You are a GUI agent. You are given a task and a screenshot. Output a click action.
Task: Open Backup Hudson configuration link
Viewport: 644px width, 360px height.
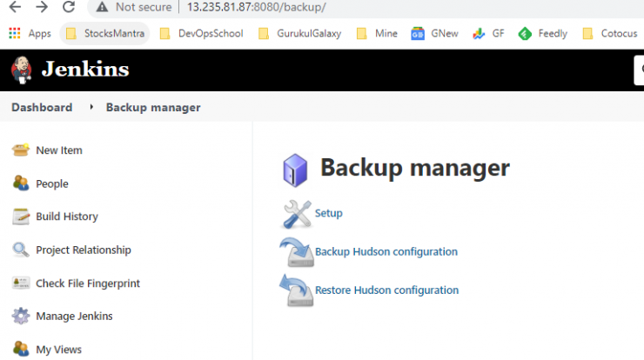click(x=386, y=251)
